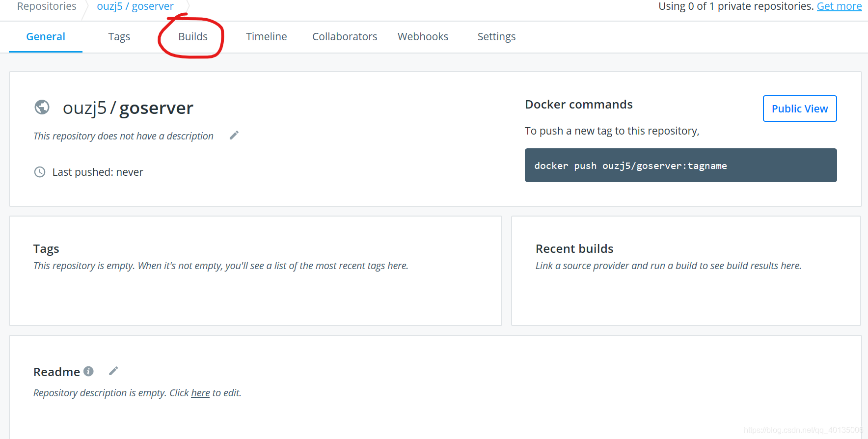Screen dimensions: 868x439
Task: Select the Webhooks tab
Action: (423, 37)
